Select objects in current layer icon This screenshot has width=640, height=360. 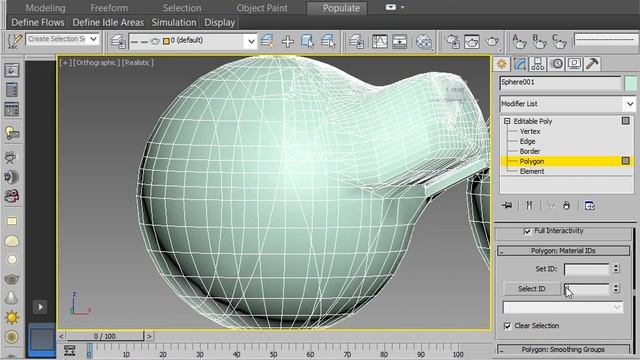[x=307, y=41]
